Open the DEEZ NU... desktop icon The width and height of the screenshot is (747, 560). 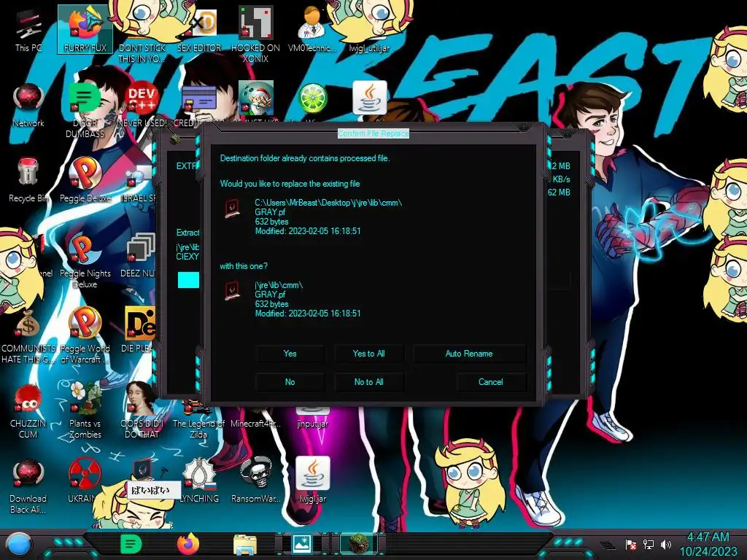[139, 255]
